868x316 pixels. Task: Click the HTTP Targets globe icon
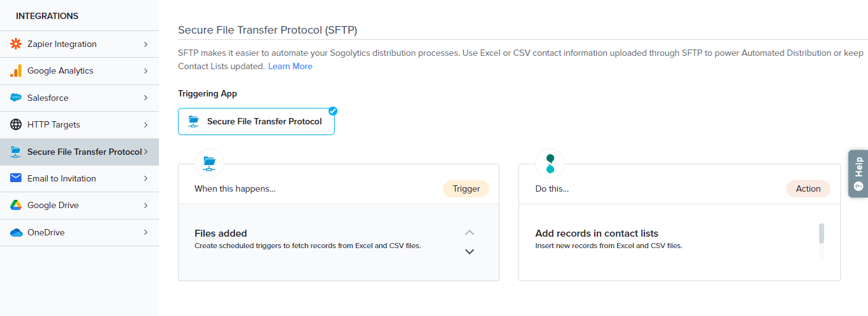tap(16, 124)
